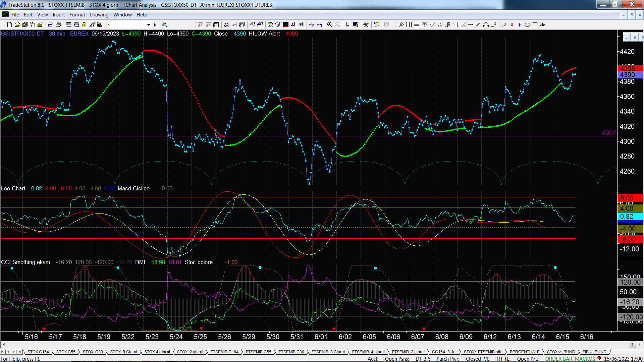644x362 pixels.
Task: Switch to FTSEMIB 4 giorni tab
Action: [368, 352]
